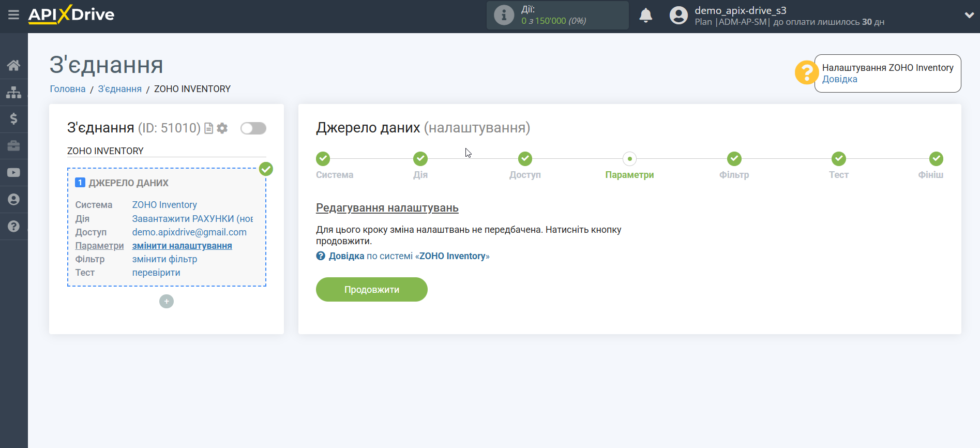Click the account avatar icon
This screenshot has height=448, width=980.
click(679, 16)
